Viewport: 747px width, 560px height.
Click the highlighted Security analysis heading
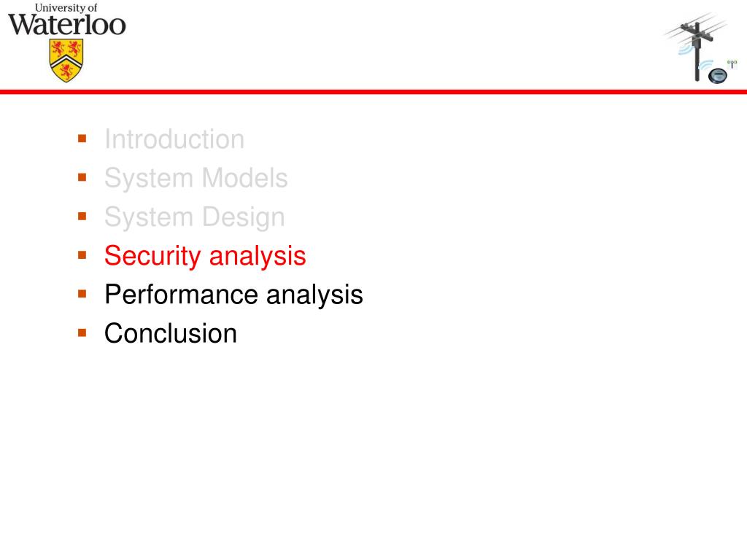(205, 256)
